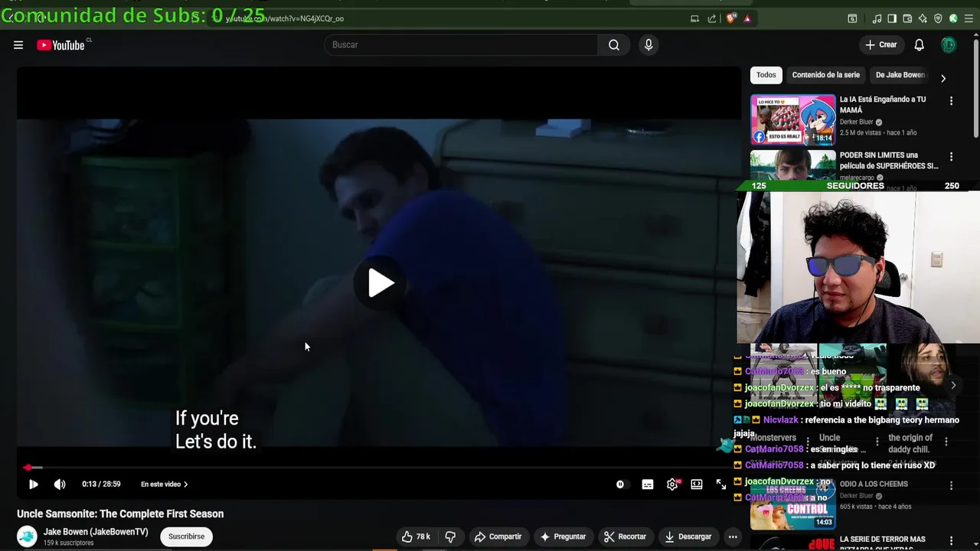
Task: Click the Crear button
Action: click(x=880, y=45)
